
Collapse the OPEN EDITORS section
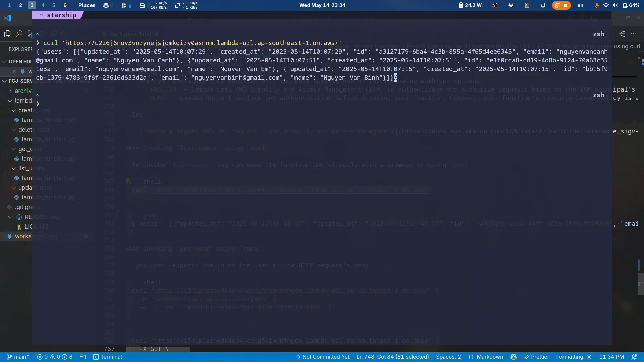pos(5,62)
